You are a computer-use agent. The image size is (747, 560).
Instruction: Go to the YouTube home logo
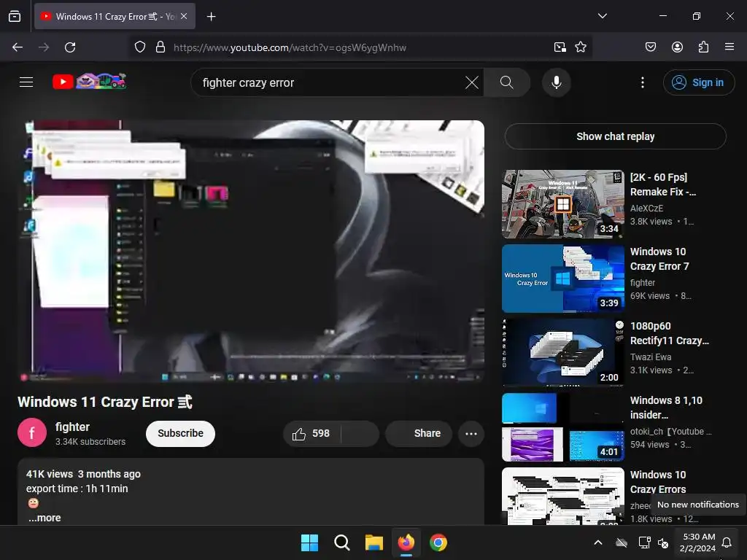(90, 82)
